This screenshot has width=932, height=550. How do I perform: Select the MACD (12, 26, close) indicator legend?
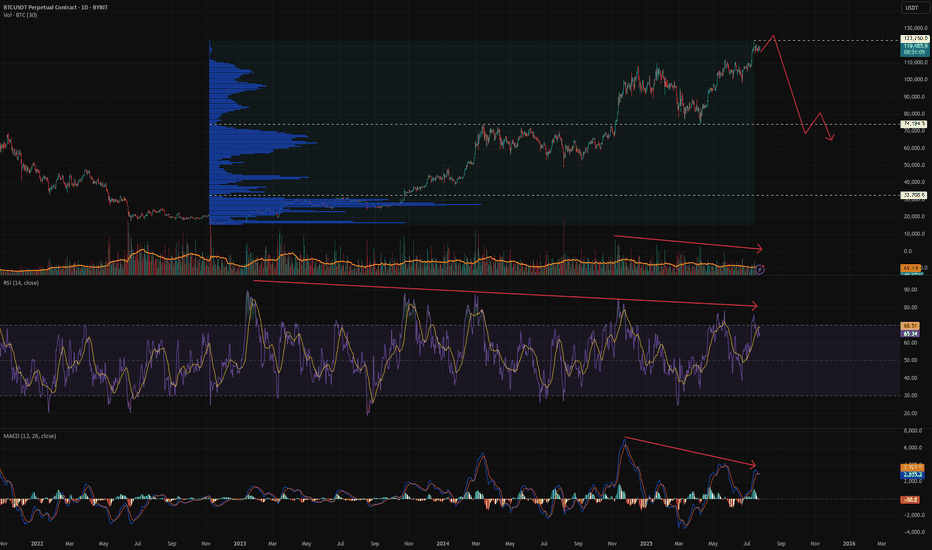[30, 436]
